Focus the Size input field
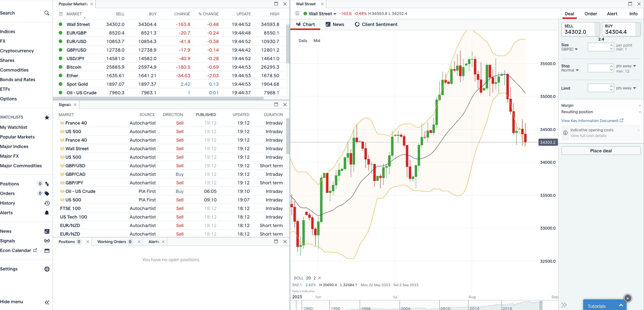Viewport: 644px width, 310px height. click(x=598, y=47)
